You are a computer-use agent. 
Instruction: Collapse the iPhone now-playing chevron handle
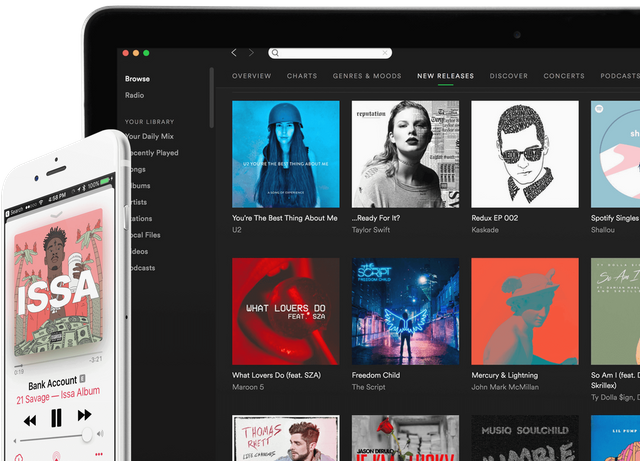[56, 214]
